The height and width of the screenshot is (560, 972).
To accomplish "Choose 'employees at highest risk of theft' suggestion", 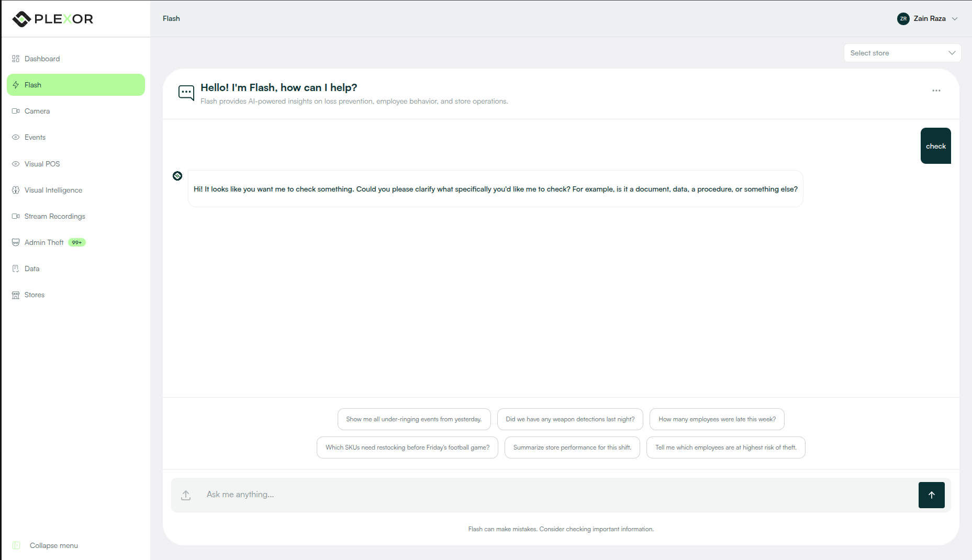I will pyautogui.click(x=726, y=447).
